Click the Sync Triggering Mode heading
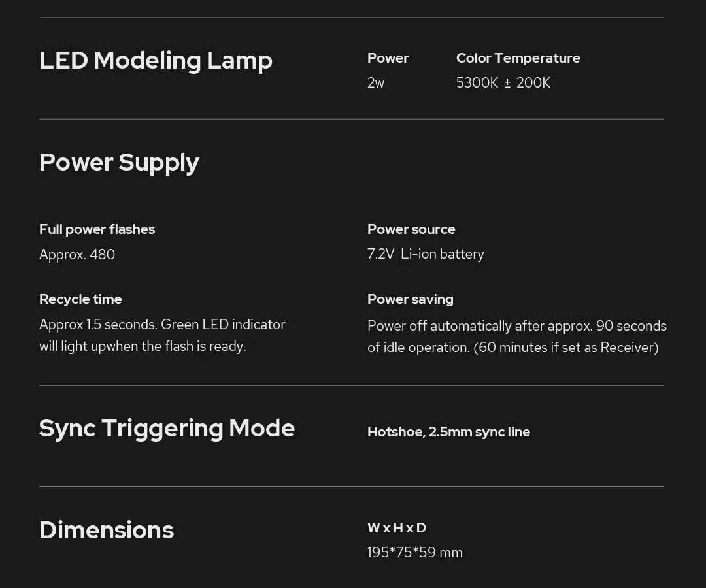This screenshot has width=706, height=588. pos(167,429)
